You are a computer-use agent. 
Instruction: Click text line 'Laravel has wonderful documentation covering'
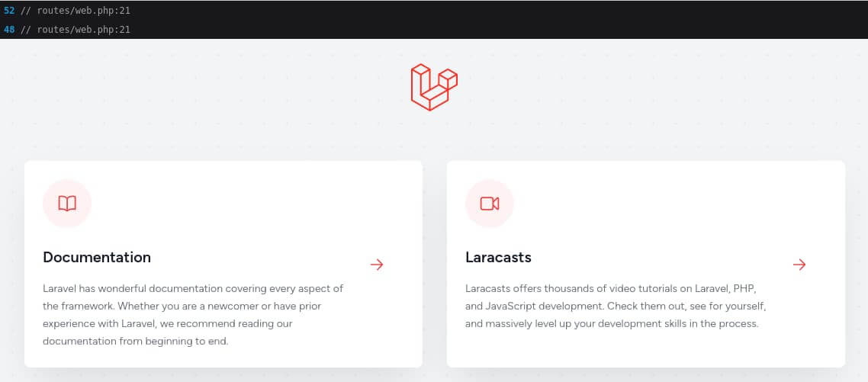(193, 288)
